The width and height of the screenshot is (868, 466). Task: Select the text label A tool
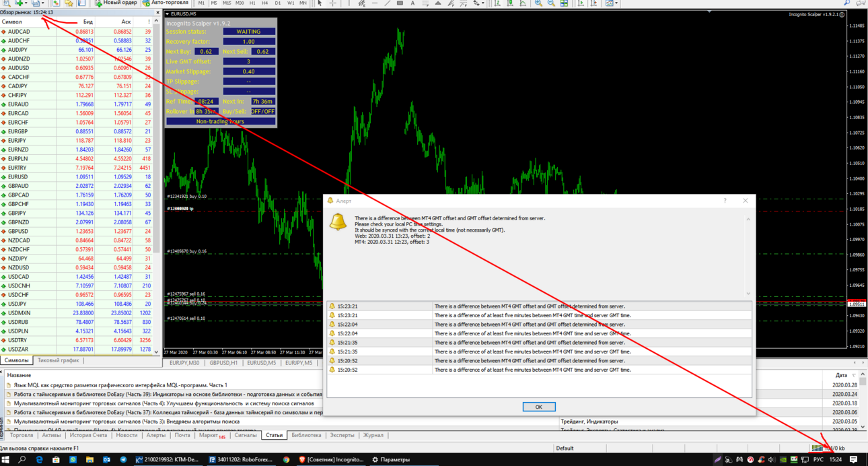[412, 3]
